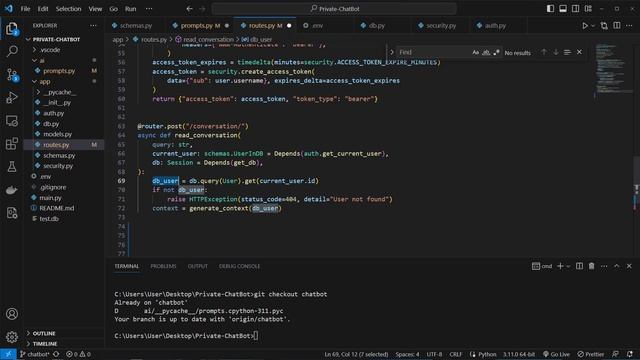Click the Run Python File play button
Image resolution: width=640 pixels, height=360 pixels.
585,26
